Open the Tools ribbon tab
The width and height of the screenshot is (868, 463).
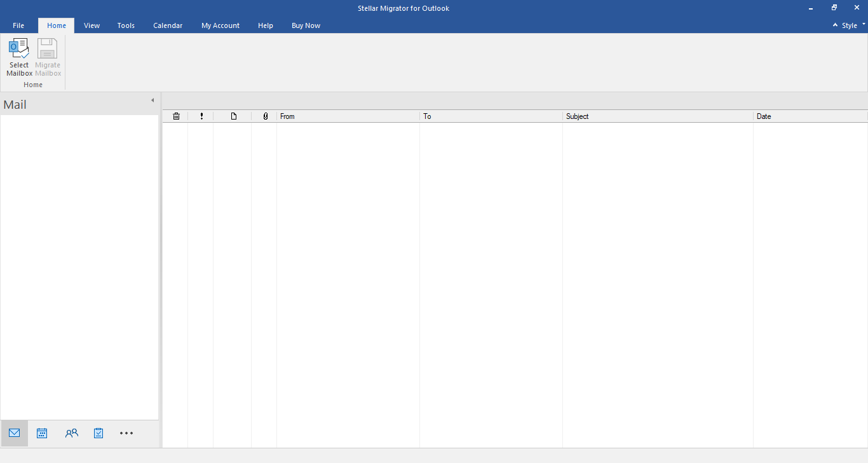point(126,25)
